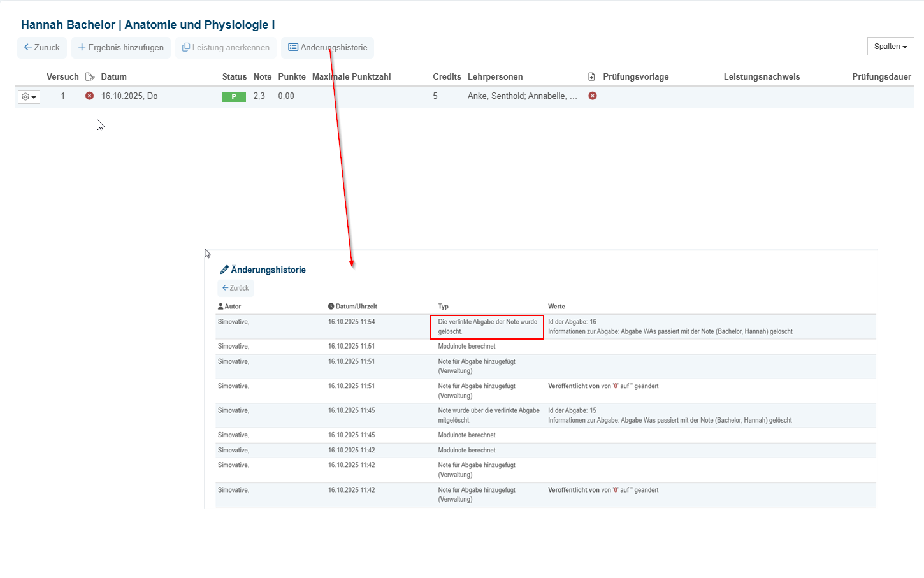Click the Datum/Uhrzeit header in the history table
The height and width of the screenshot is (578, 924).
click(352, 307)
